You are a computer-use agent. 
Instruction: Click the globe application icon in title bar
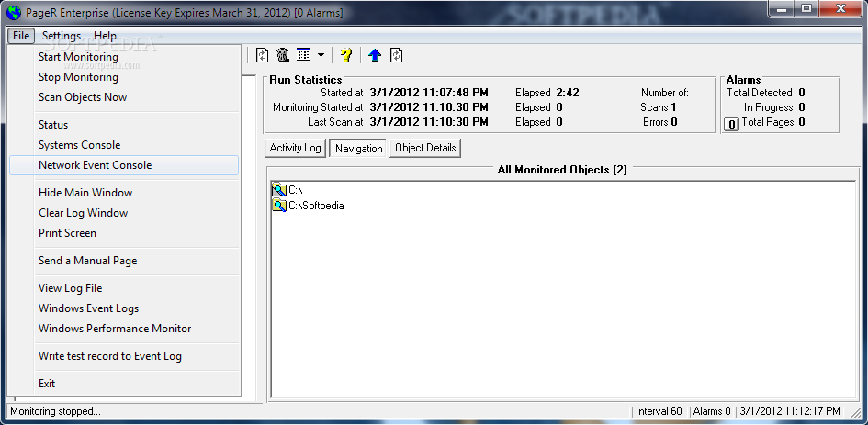coord(14,12)
